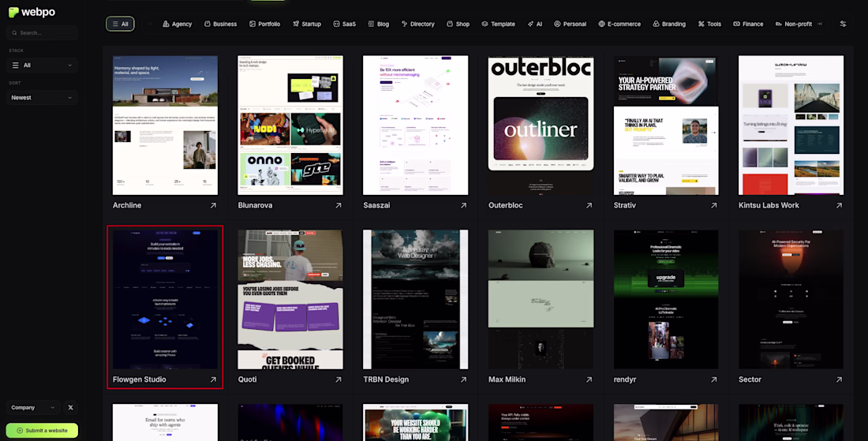Image resolution: width=868 pixels, height=441 pixels.
Task: Open rendyr website thumbnail
Action: click(x=666, y=299)
